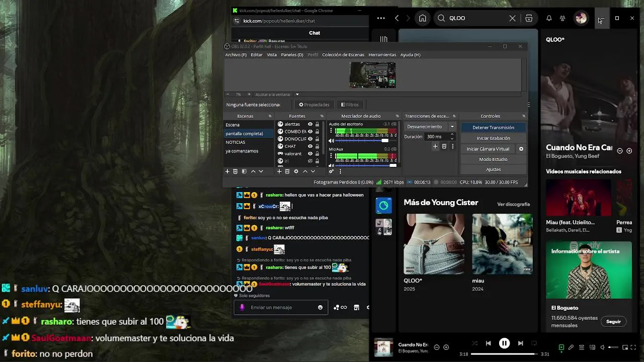Open emoji picker in Kick chat
Image resolution: width=644 pixels, height=362 pixels.
320,307
